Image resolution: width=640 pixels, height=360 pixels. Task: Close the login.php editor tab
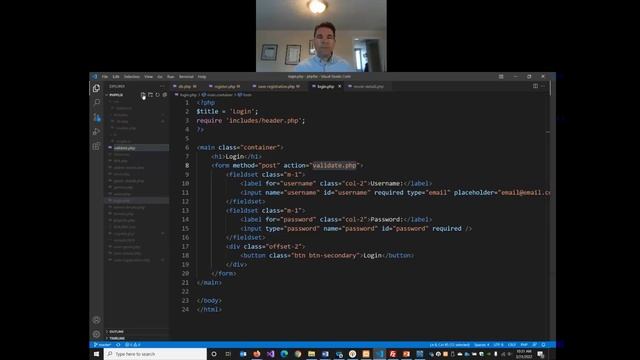click(x=340, y=87)
